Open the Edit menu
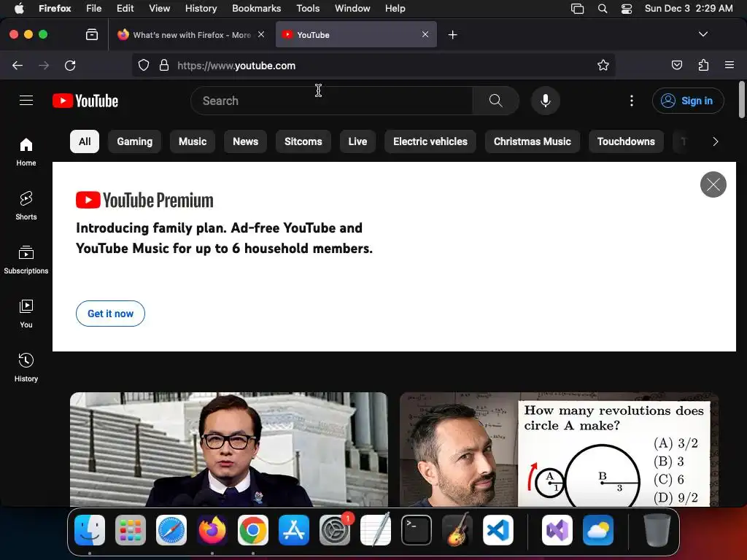747x560 pixels. (125, 8)
